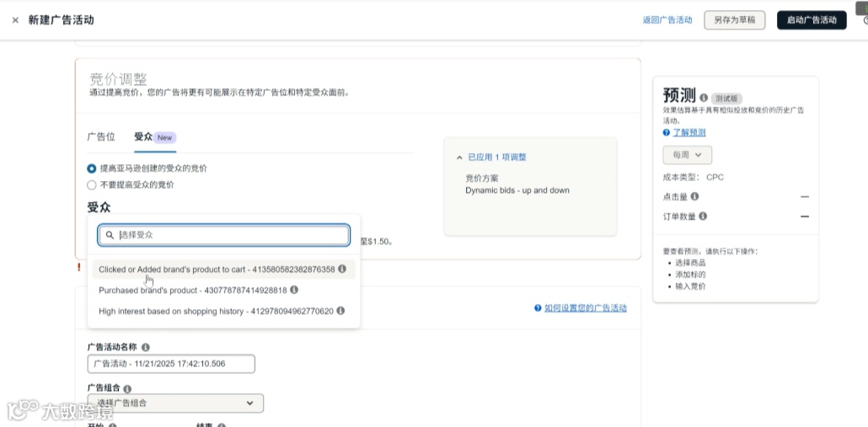The width and height of the screenshot is (868, 427).
Task: Click 启动广告活动 button
Action: 812,20
